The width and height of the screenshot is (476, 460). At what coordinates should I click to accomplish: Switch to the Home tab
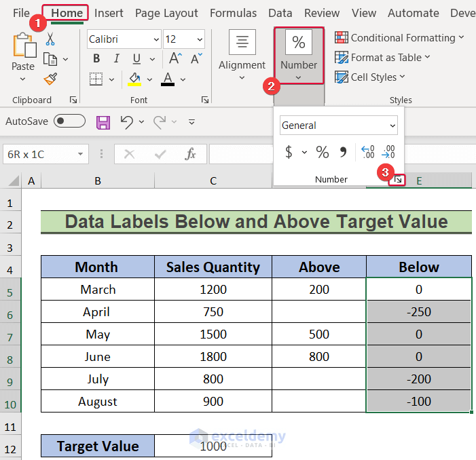pos(67,13)
